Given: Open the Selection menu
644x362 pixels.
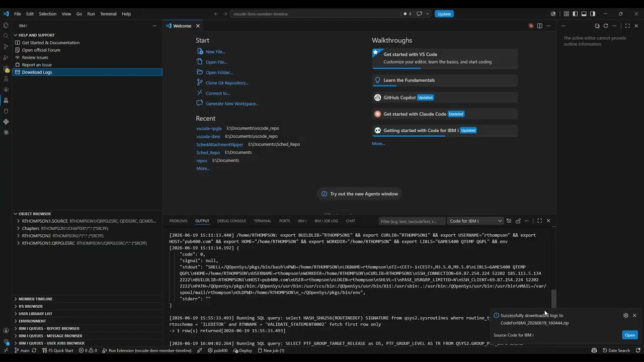Looking at the screenshot, I should 48,14.
